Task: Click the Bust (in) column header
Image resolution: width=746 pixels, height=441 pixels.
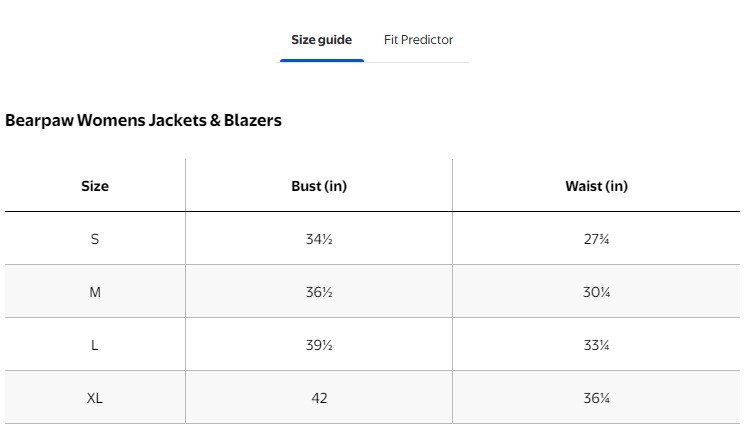Action: 319,186
